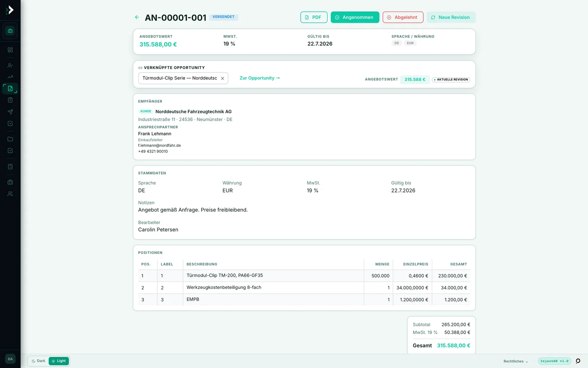Switch to Light theme
The height and width of the screenshot is (368, 588).
point(59,361)
